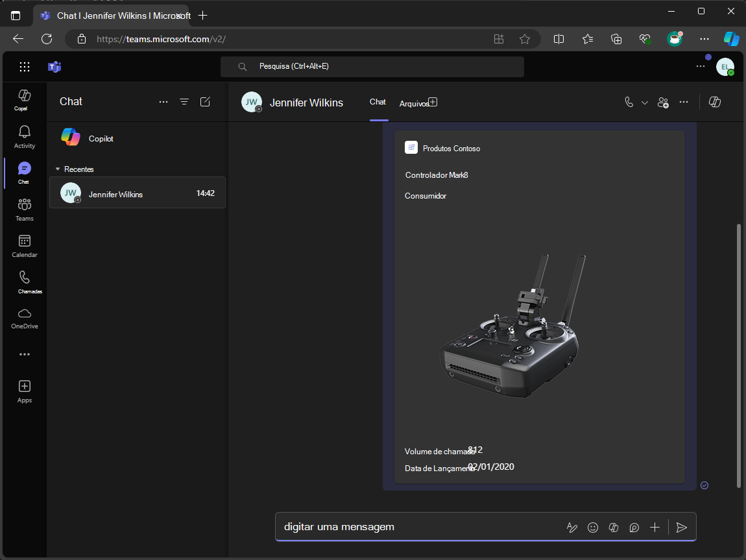Click the chat vertical scrollbar

(738, 356)
